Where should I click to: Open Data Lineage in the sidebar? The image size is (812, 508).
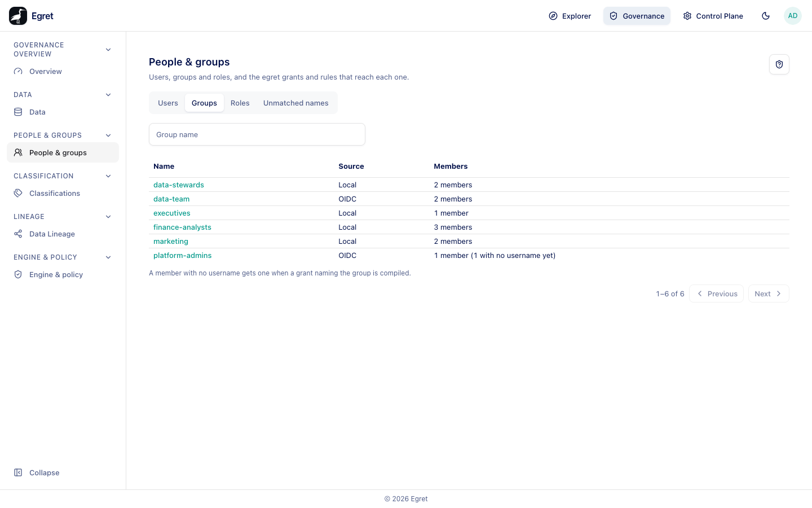[63, 234]
